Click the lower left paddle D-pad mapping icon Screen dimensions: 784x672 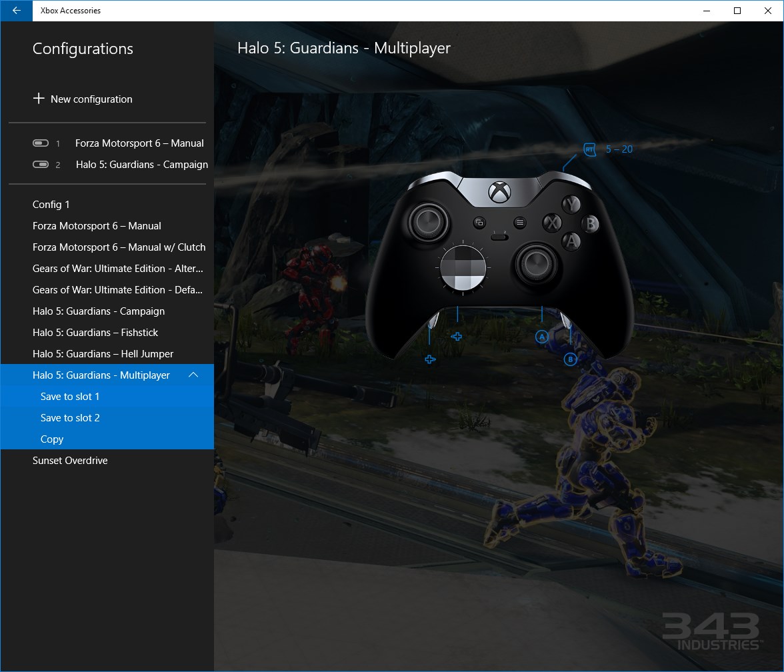[430, 359]
